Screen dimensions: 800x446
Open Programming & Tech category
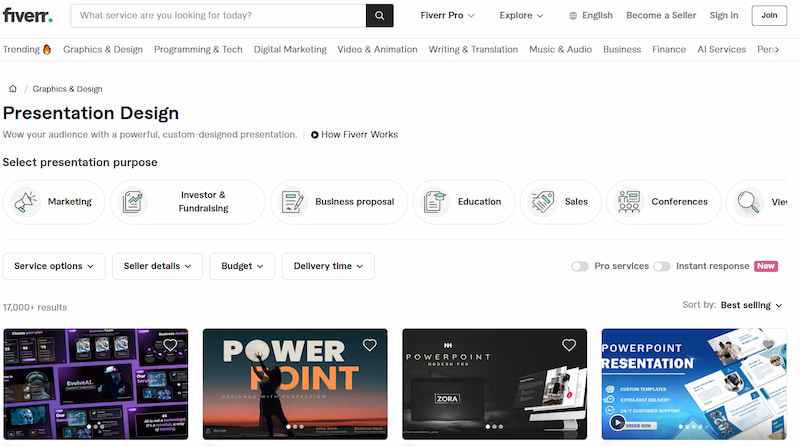[198, 49]
